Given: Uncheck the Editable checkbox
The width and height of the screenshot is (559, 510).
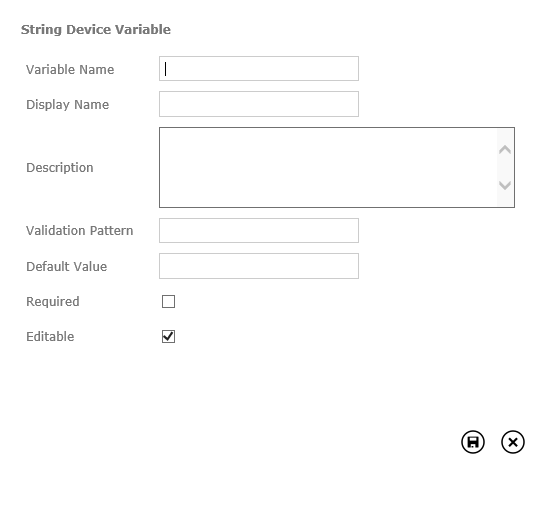Looking at the screenshot, I should pos(168,336).
